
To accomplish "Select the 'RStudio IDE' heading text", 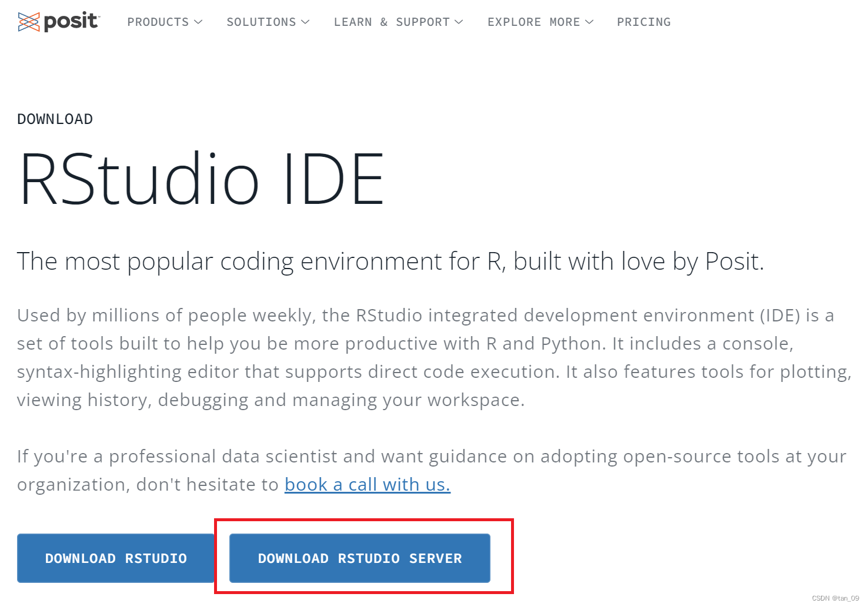I will click(202, 179).
